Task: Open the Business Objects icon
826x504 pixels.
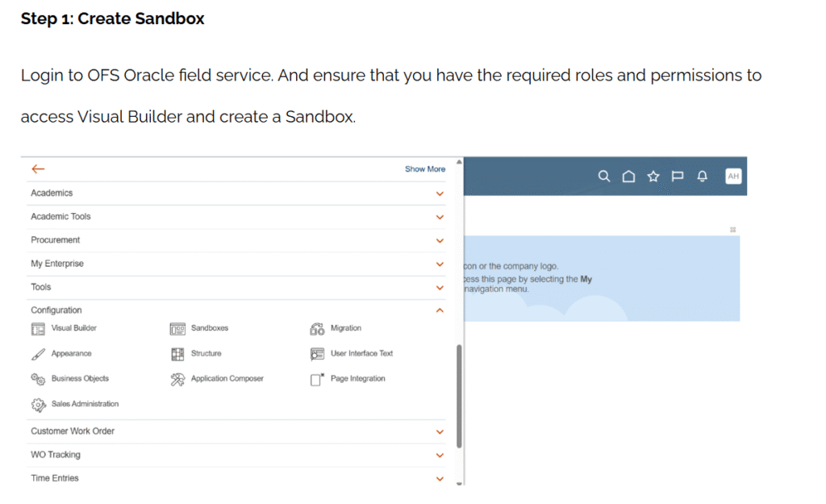Action: point(38,379)
